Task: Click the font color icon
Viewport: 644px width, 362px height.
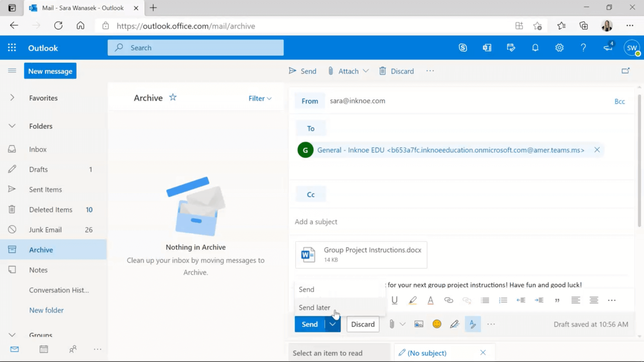Action: click(430, 300)
